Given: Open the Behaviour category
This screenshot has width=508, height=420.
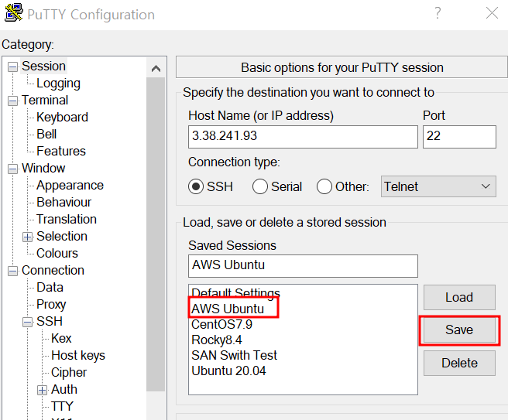Looking at the screenshot, I should coord(63,202).
